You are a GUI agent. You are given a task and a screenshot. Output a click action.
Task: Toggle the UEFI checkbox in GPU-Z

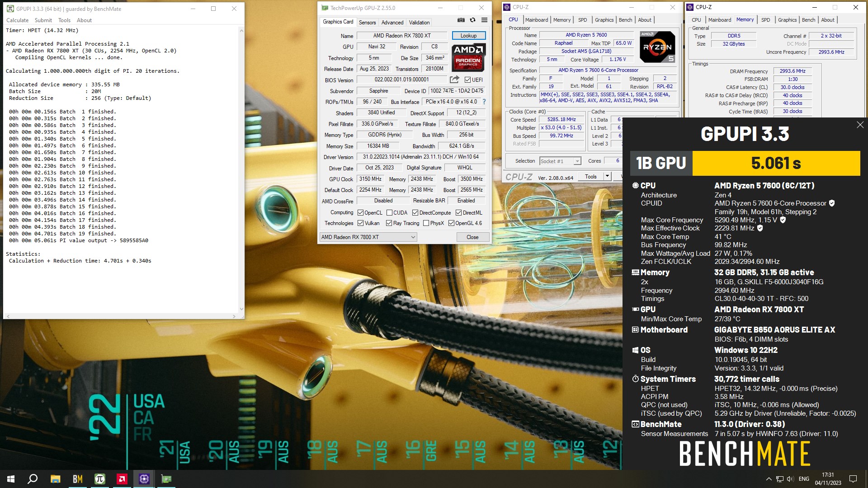(x=467, y=80)
